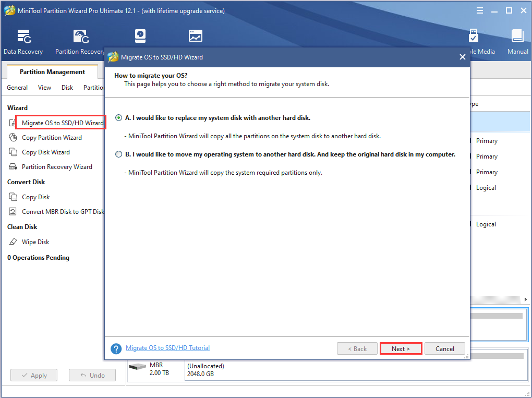Screen dimensions: 532x398
Task: Click Migrate OS wizard sidebar icon
Action: 12,123
